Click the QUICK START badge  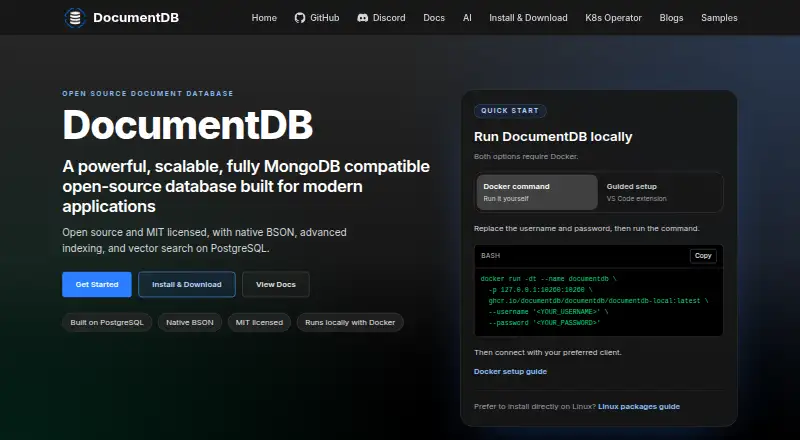point(510,111)
